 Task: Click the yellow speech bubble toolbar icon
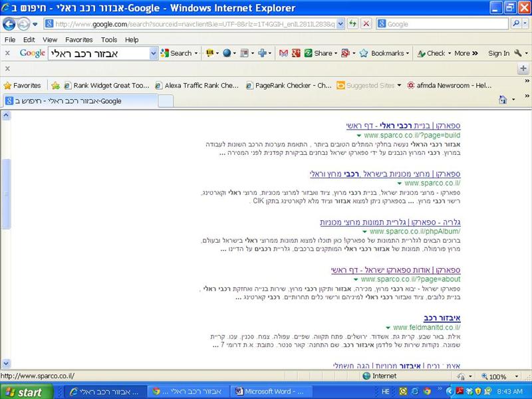[209, 53]
